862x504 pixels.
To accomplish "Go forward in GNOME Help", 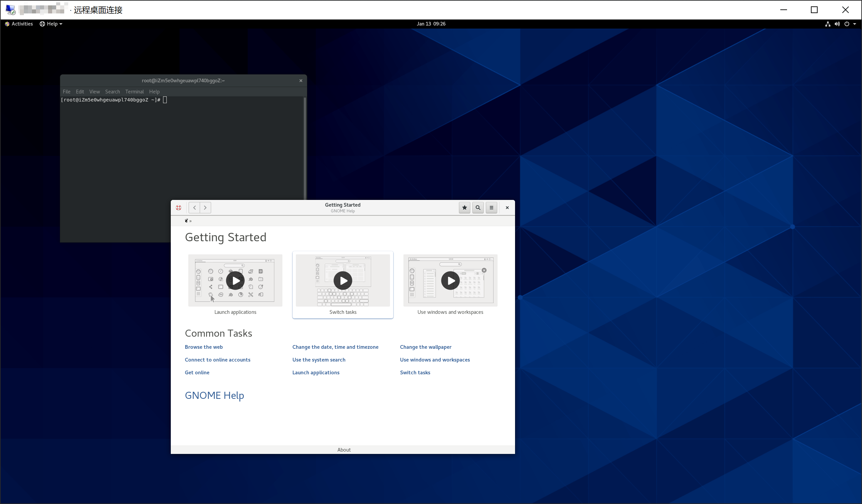I will click(205, 208).
